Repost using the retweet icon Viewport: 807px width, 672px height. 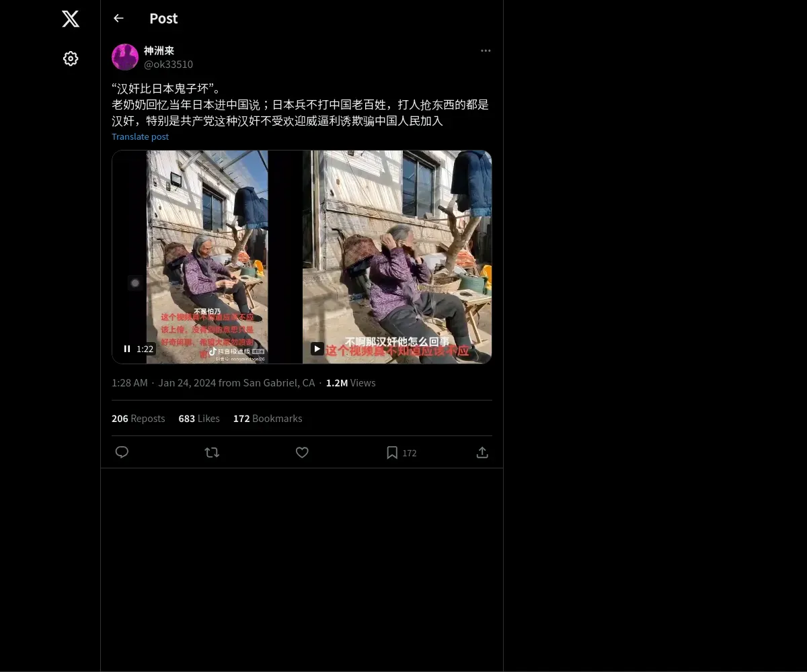(212, 452)
